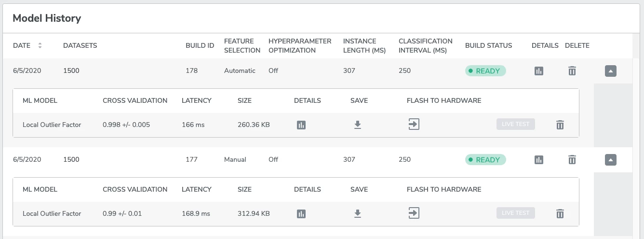Delete build 177 with the trash icon

572,160
